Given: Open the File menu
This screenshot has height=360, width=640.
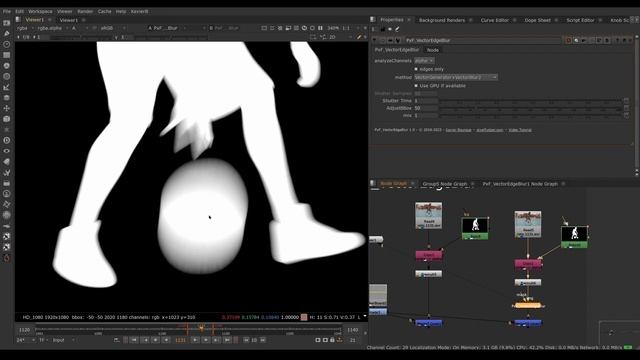Looking at the screenshot, I should [x=7, y=11].
